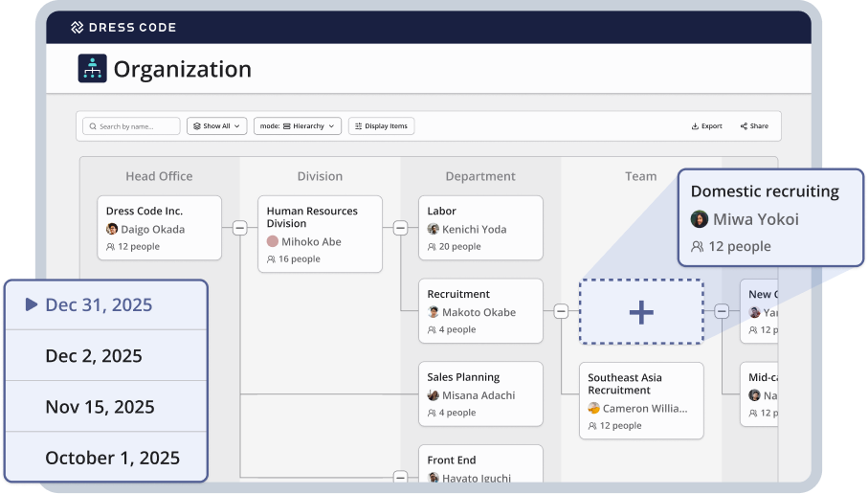868x494 pixels.
Task: Collapse the Recruitment department branch
Action: tap(561, 311)
